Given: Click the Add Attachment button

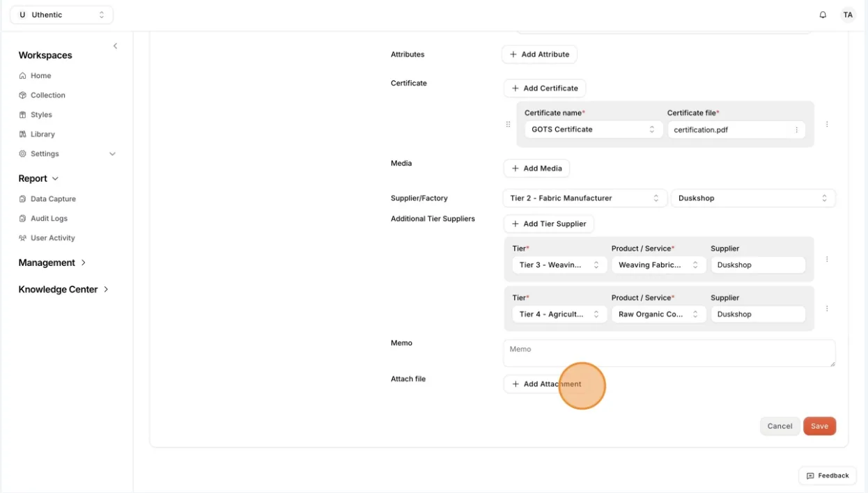Looking at the screenshot, I should pos(546,384).
